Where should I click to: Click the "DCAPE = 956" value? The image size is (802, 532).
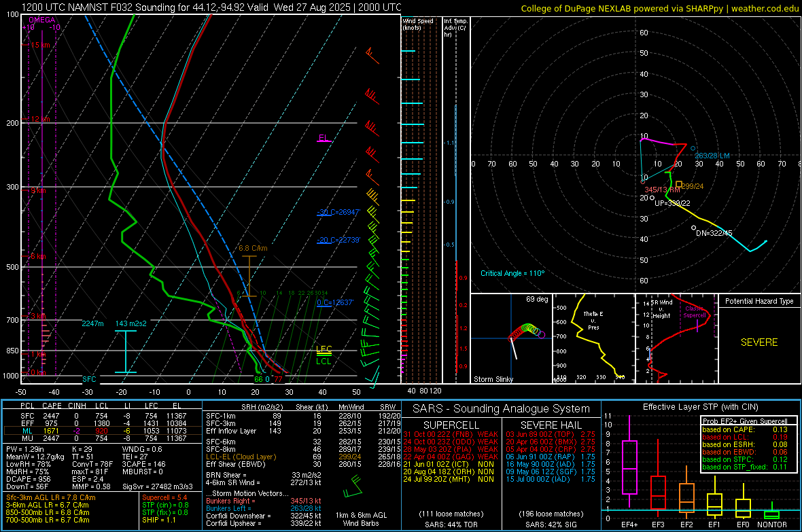(x=27, y=479)
